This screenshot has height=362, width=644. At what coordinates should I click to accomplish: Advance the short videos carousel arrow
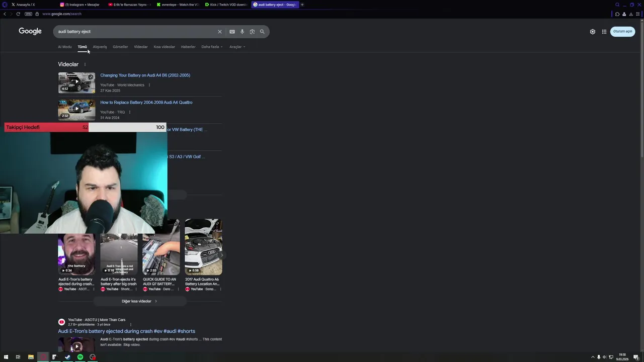(x=221, y=255)
